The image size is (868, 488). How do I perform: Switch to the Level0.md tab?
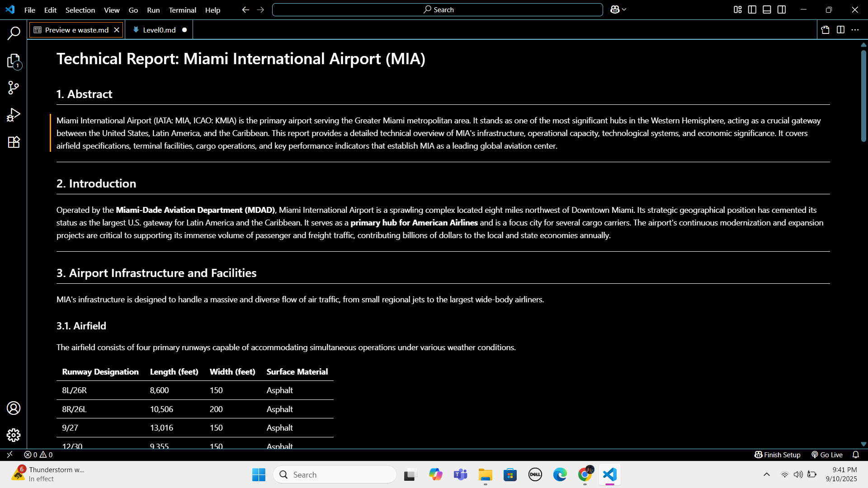[x=159, y=30]
